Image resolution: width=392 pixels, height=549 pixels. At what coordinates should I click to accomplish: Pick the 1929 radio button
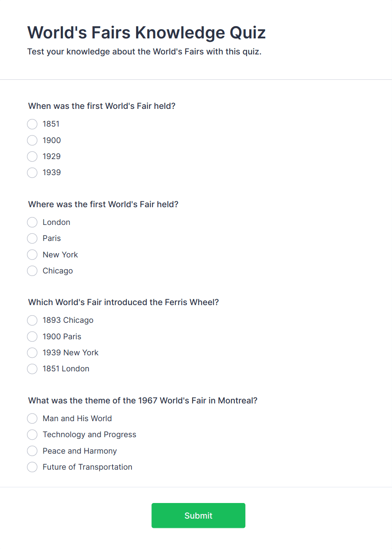click(x=32, y=157)
